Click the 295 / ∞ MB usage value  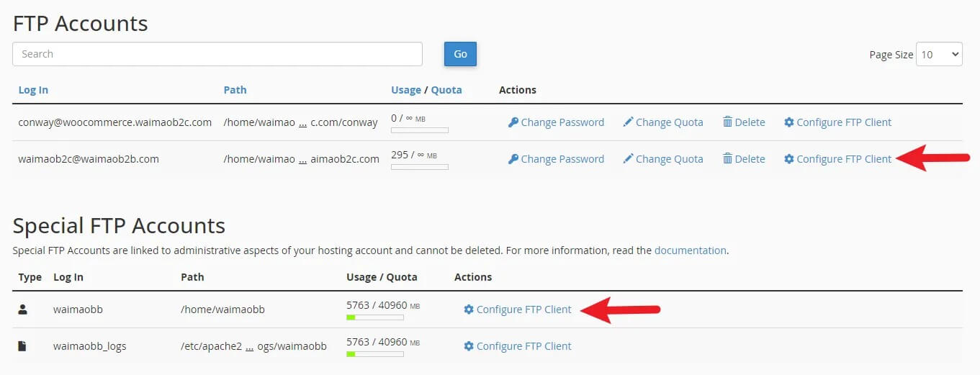tap(413, 154)
